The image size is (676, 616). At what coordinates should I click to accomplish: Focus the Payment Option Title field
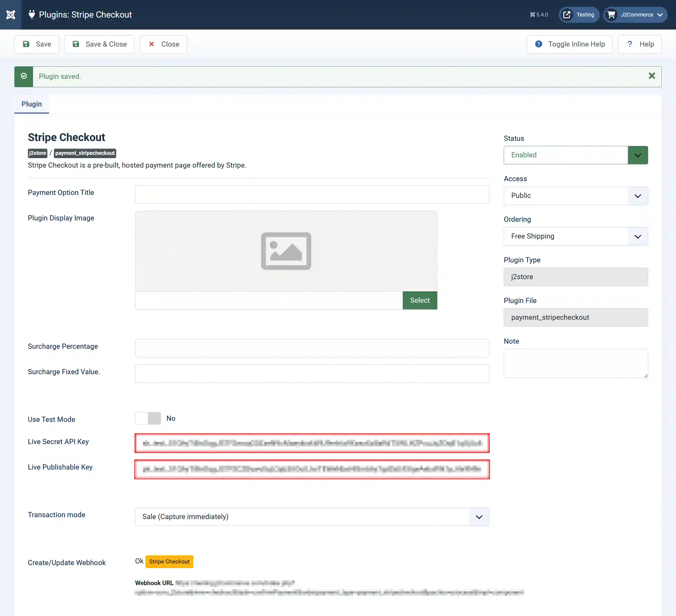click(312, 194)
